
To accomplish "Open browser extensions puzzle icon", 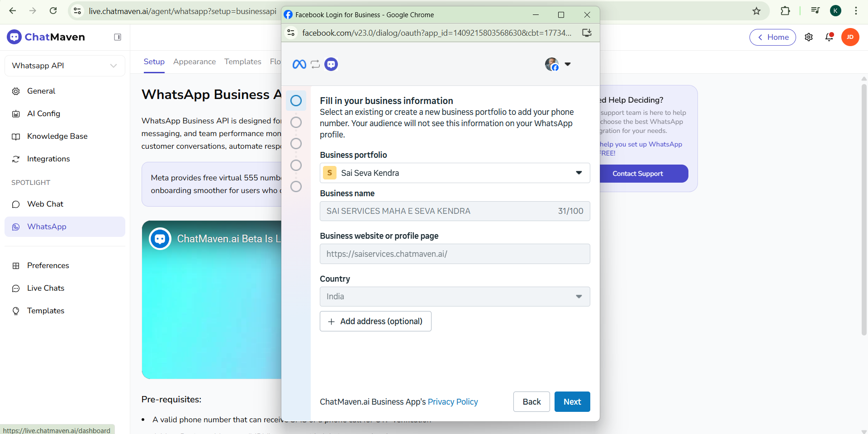I will coord(785,11).
